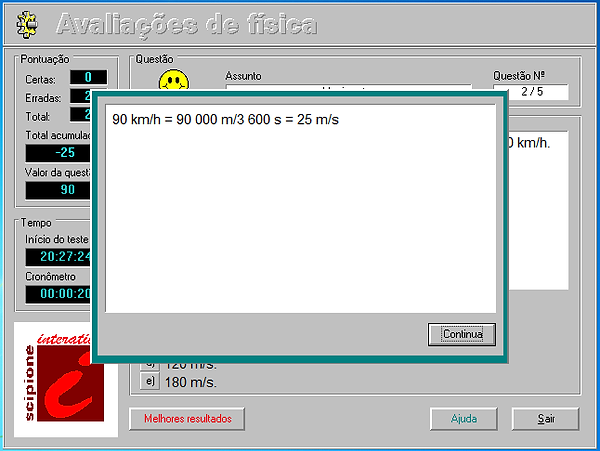Click the Avaliações de física title
Viewport: 600px width, 451px height.
click(186, 24)
